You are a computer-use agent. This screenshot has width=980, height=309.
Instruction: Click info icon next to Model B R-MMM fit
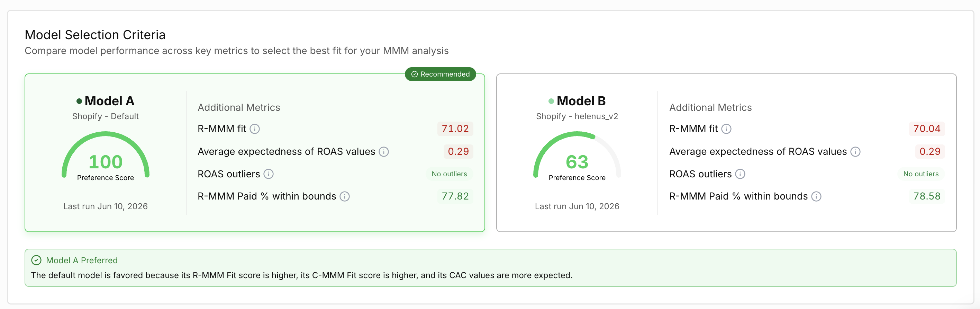click(726, 129)
